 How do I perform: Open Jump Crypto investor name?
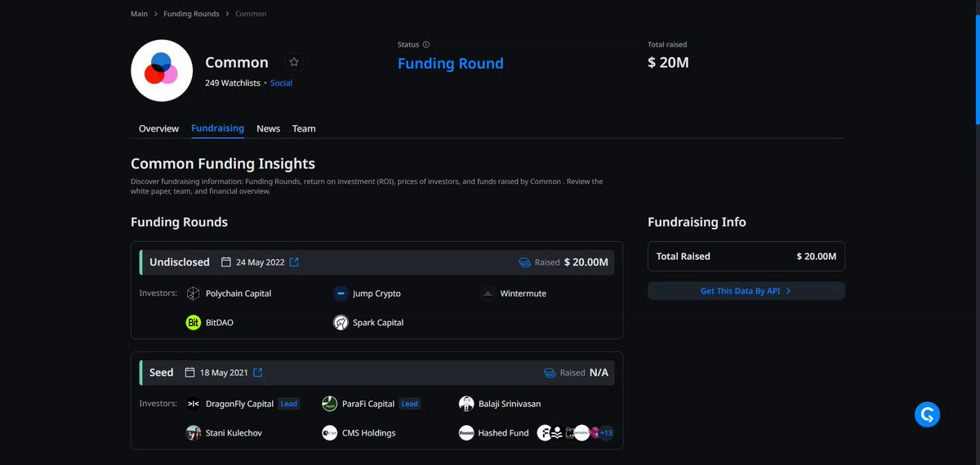(x=376, y=293)
